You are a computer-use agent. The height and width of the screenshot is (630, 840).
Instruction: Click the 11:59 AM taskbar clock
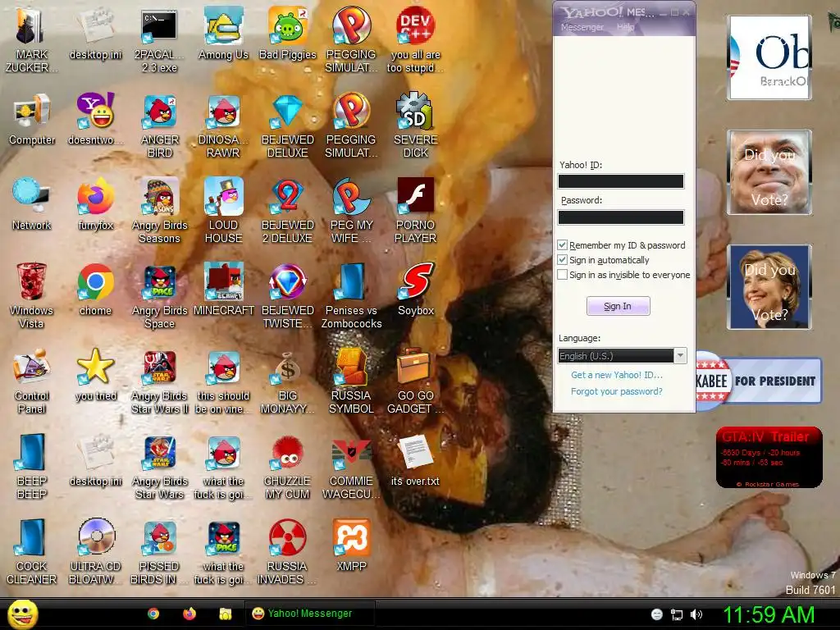tap(769, 614)
